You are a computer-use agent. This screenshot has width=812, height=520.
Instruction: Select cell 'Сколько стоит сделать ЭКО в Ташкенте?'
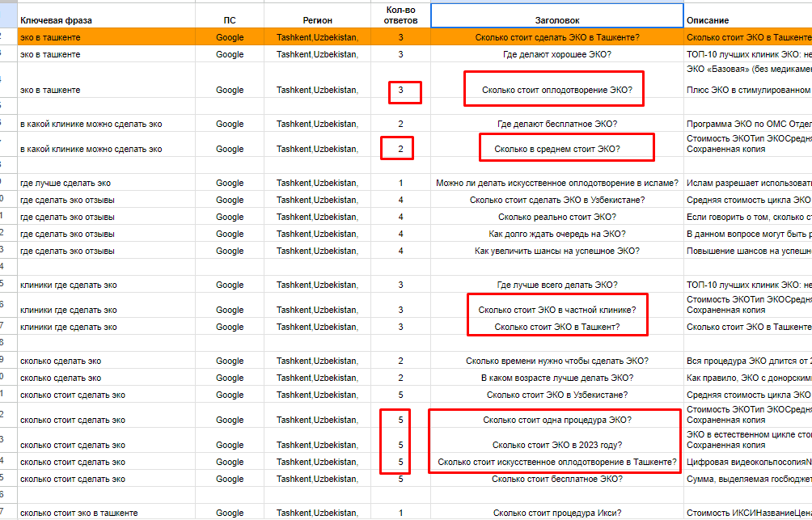coord(557,37)
